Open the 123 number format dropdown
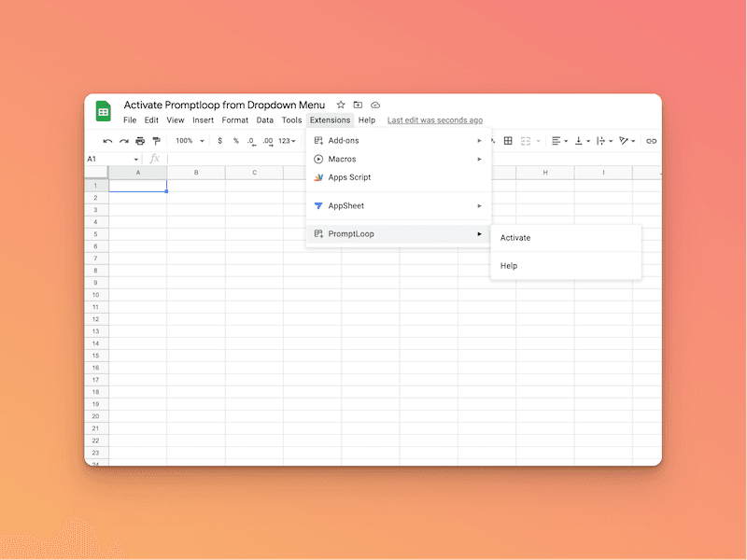 [287, 141]
